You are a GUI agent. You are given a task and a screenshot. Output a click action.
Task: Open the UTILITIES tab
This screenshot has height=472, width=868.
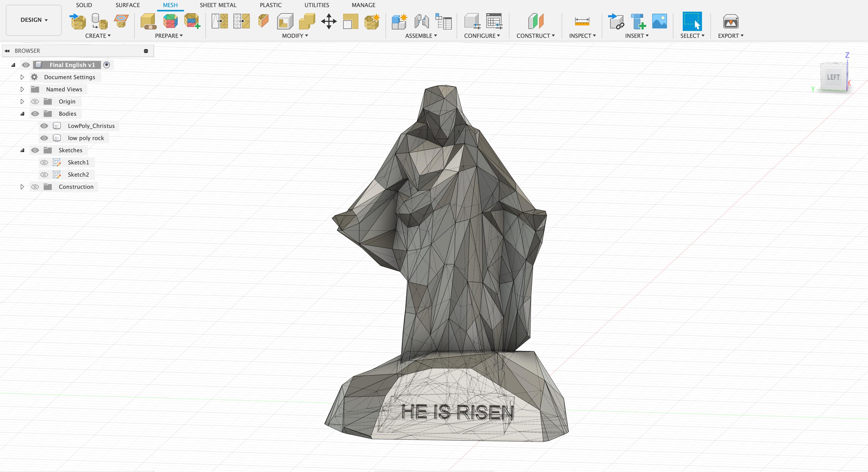(x=317, y=5)
